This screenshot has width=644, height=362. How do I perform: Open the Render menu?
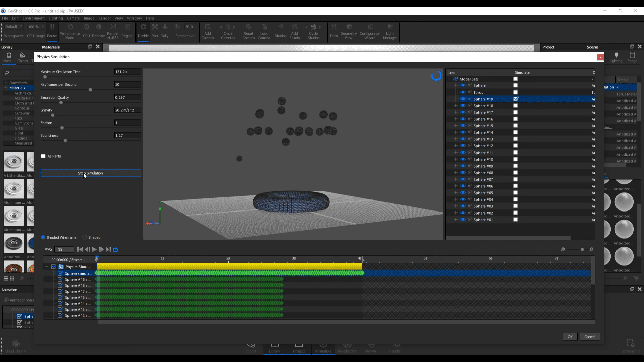[x=104, y=18]
